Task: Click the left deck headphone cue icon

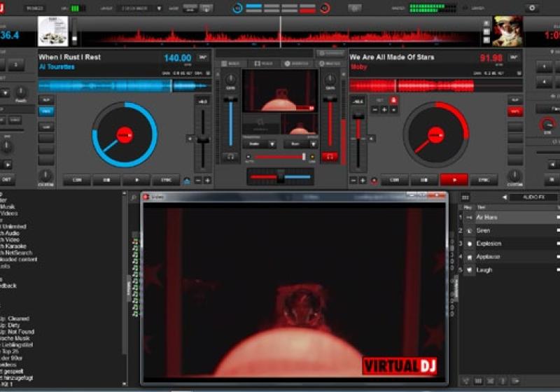Action: pos(230,157)
